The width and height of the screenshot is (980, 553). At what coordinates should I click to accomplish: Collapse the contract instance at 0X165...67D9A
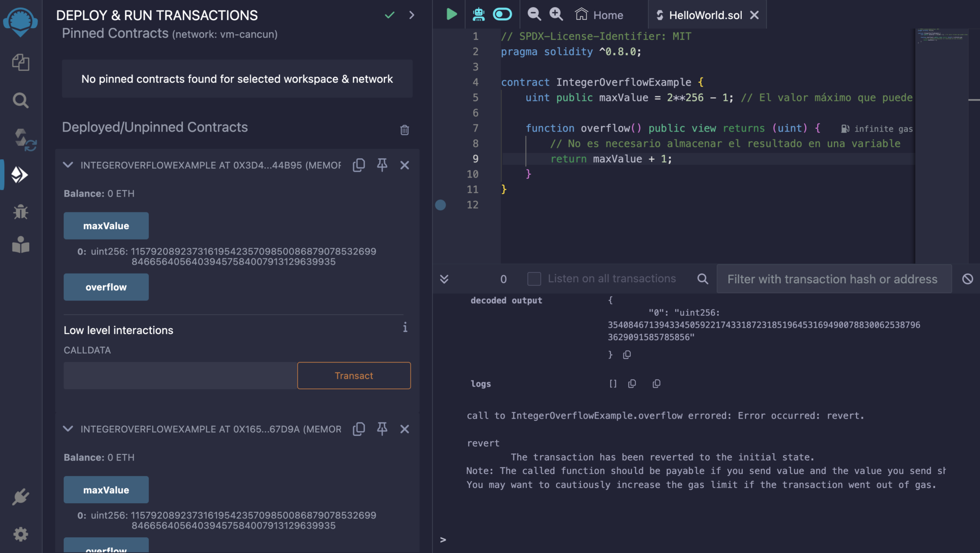point(67,429)
